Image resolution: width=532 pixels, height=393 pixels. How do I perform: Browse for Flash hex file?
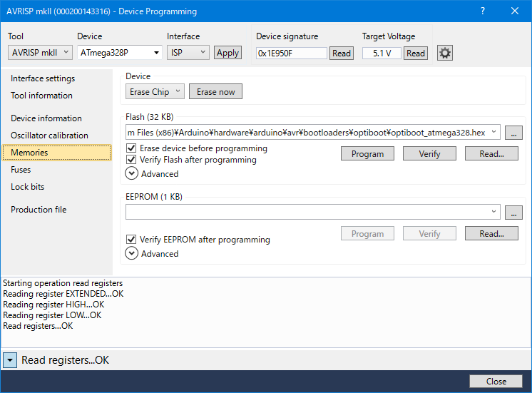pos(513,133)
